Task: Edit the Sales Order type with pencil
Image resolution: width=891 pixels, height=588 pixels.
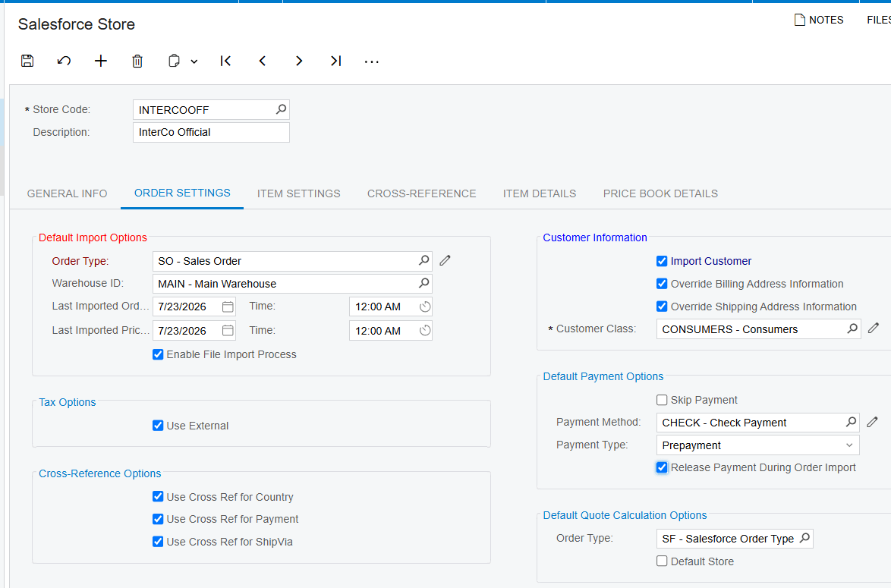Action: tap(445, 260)
